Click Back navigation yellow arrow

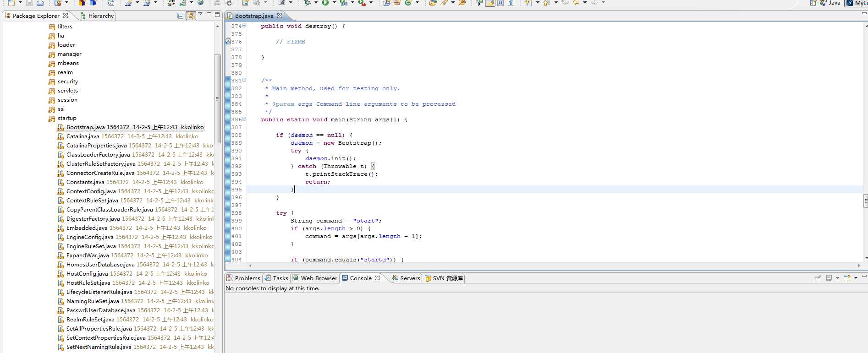(x=576, y=3)
